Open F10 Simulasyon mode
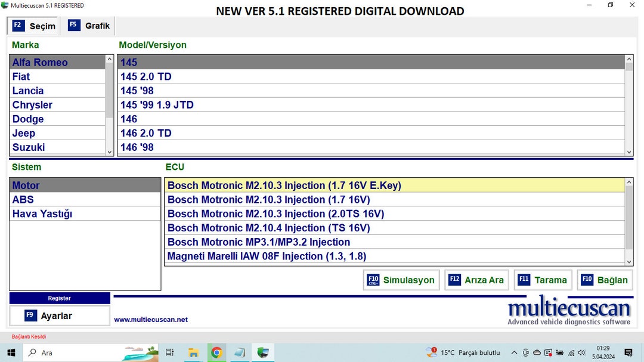The height and width of the screenshot is (362, 644). (401, 280)
